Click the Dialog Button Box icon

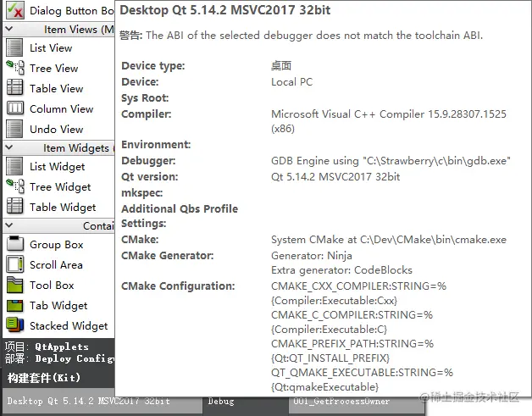[x=15, y=10]
